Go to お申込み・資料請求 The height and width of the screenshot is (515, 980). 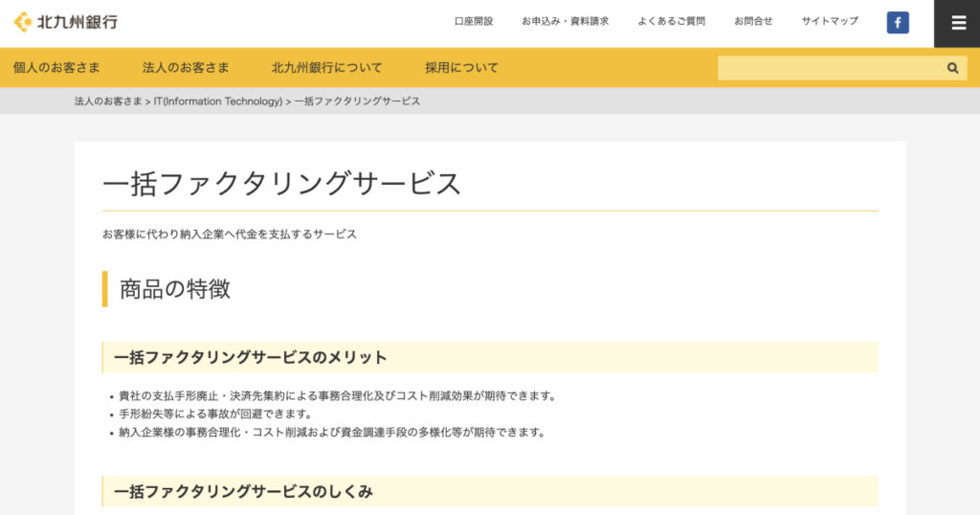565,21
